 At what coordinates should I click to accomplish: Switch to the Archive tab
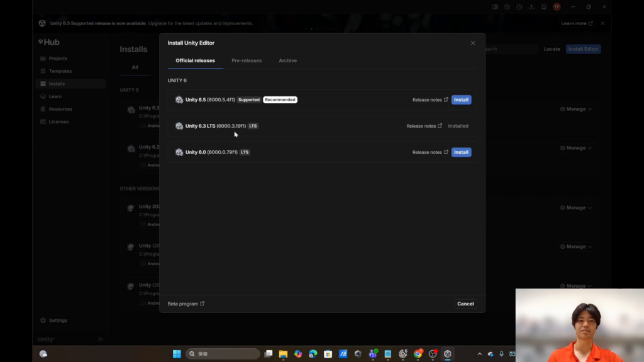click(287, 60)
